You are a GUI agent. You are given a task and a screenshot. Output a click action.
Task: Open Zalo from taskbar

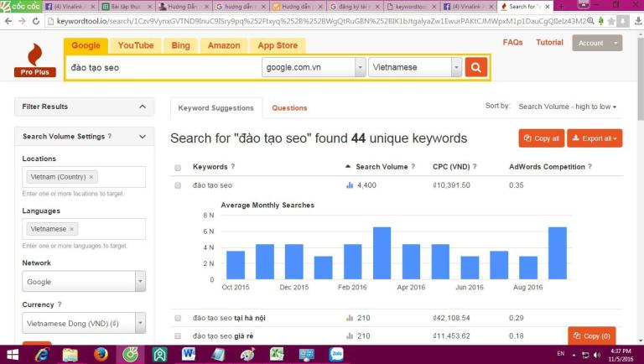(x=336, y=355)
